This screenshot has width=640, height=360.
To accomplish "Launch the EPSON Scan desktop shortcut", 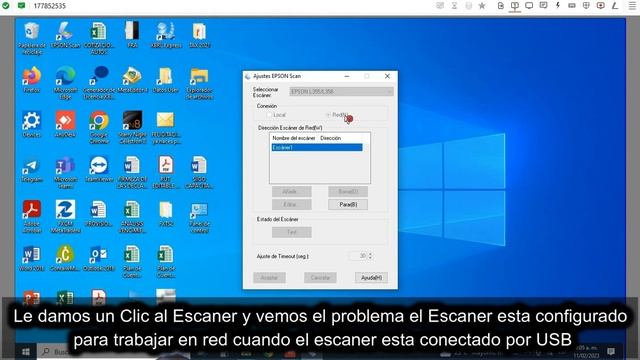I will (x=65, y=36).
